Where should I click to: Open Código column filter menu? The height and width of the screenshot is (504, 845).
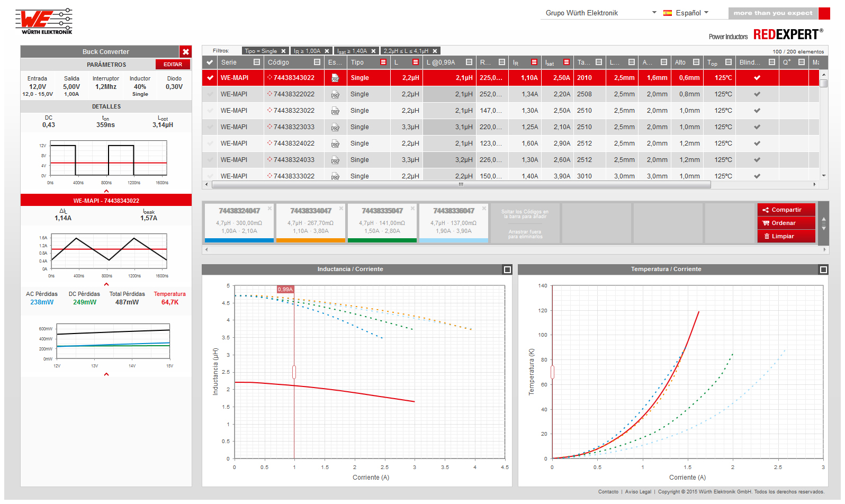pos(317,62)
